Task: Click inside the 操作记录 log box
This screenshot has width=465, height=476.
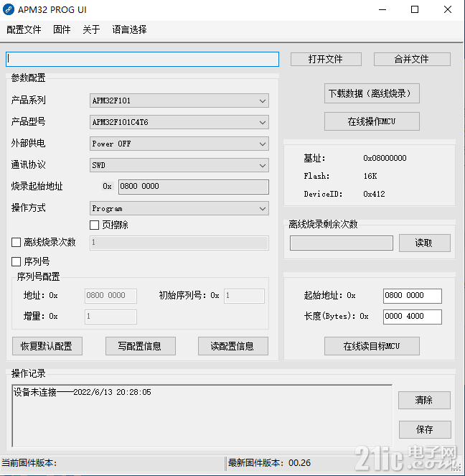Action: tap(202, 416)
